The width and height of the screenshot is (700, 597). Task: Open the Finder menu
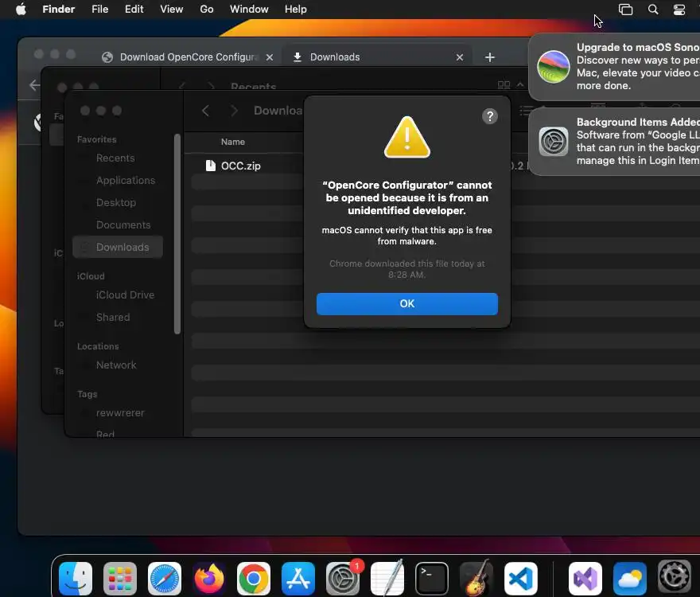(59, 10)
